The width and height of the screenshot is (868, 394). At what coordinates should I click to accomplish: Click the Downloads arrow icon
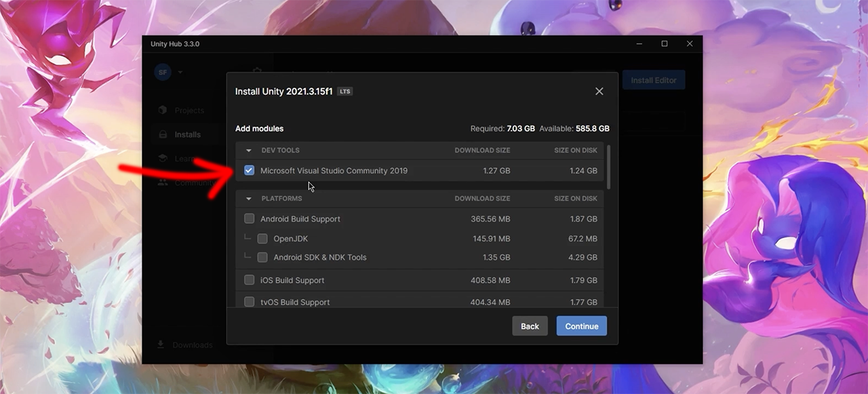tap(161, 344)
